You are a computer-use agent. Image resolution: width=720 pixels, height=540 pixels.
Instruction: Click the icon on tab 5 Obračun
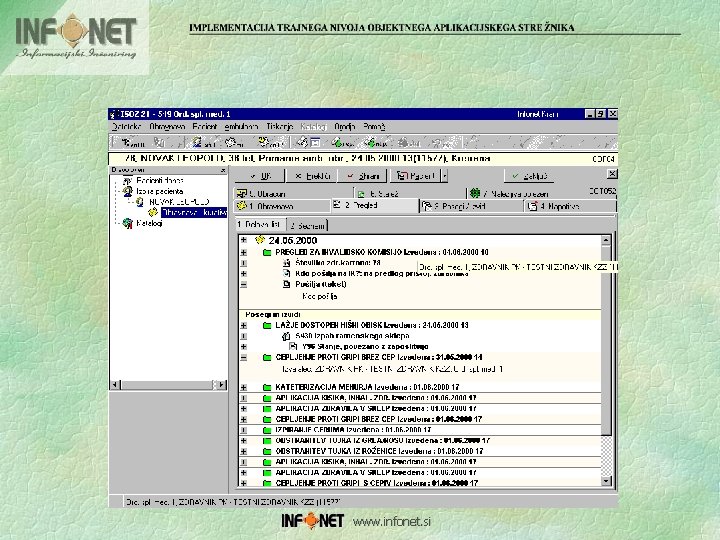(x=242, y=193)
